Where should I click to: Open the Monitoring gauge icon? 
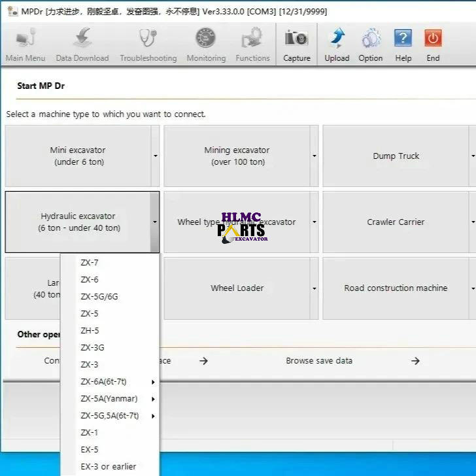[206, 39]
